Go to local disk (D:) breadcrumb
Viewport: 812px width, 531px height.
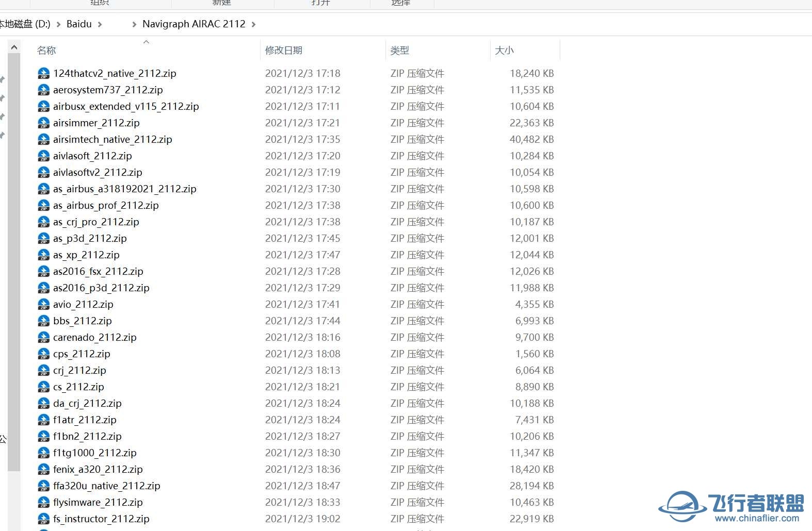tap(25, 24)
